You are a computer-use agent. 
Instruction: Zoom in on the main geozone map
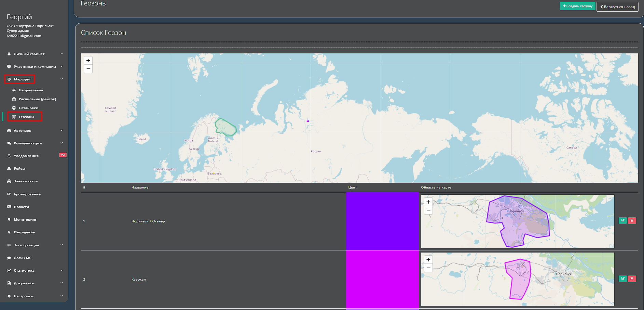88,61
